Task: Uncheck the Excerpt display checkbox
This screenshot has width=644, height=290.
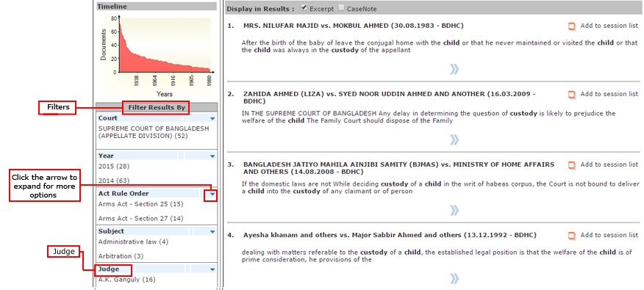Action: click(x=304, y=8)
